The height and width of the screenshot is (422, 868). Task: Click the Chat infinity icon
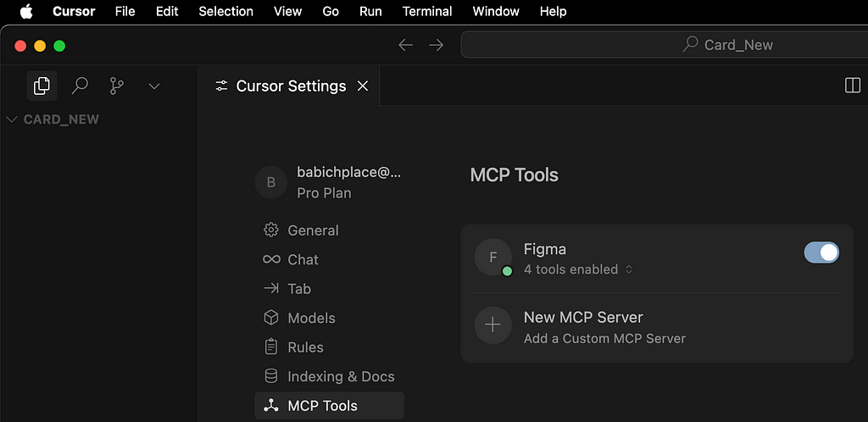pyautogui.click(x=271, y=259)
